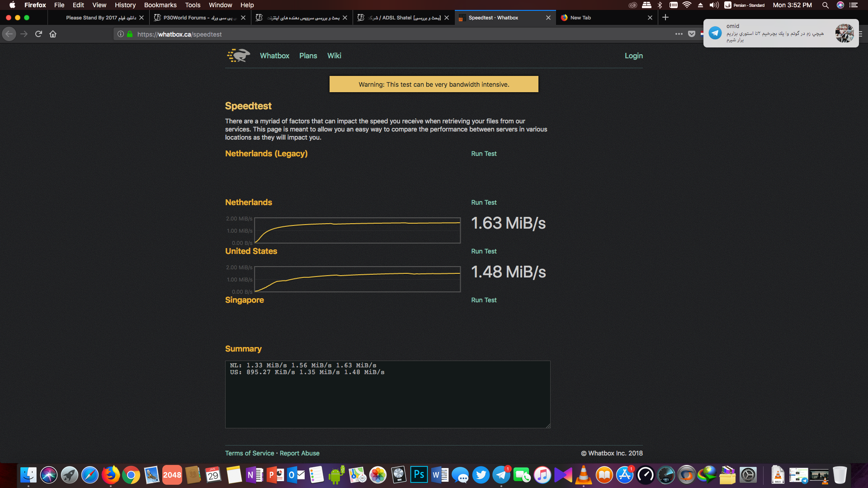Open the App Store from the Dock

click(x=625, y=475)
